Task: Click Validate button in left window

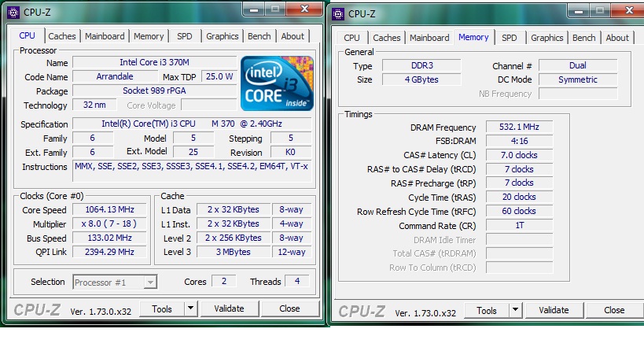Action: 229,308
